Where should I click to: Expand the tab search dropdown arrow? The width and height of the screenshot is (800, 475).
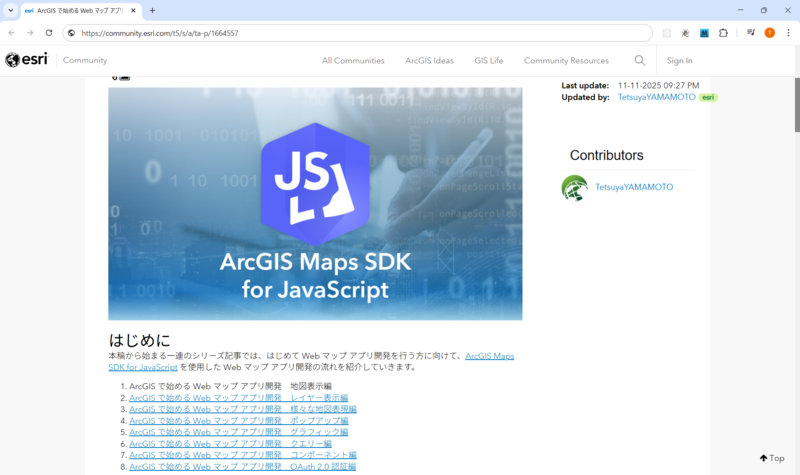(x=10, y=10)
